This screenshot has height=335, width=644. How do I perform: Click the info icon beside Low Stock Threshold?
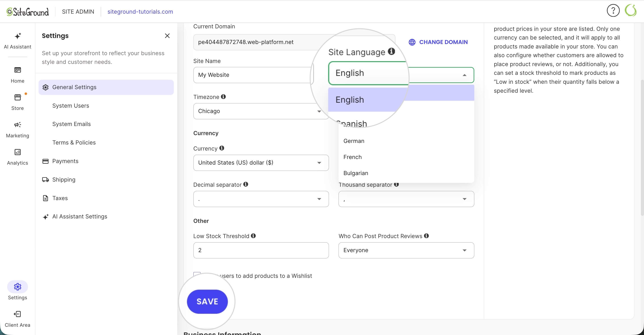253,236
